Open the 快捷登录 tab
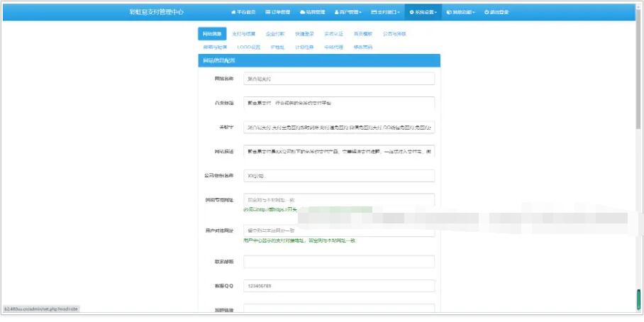 point(304,34)
